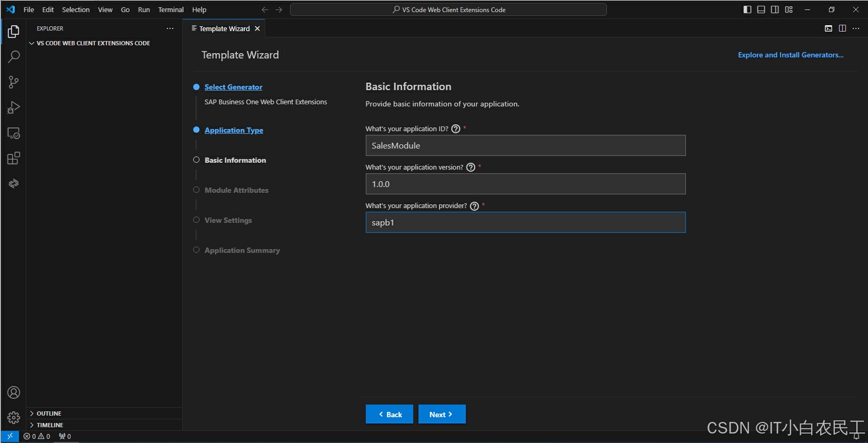Open the Terminal menu

tap(171, 9)
